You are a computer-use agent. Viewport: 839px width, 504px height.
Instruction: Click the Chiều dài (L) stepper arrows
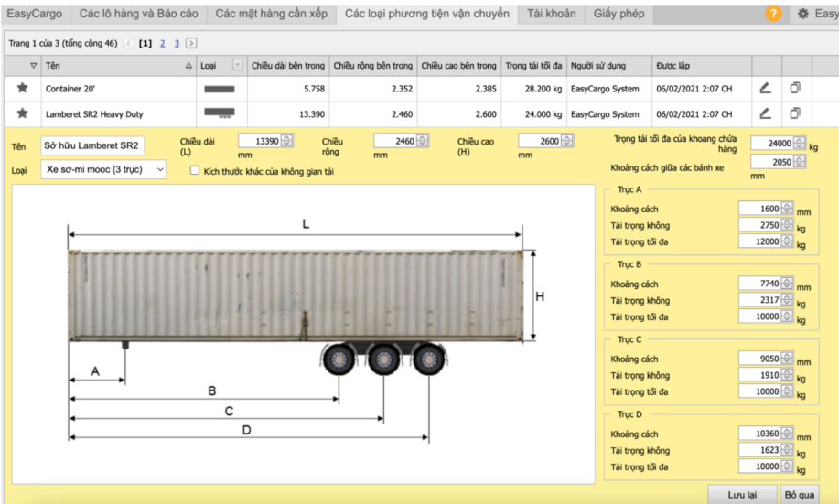coord(287,141)
